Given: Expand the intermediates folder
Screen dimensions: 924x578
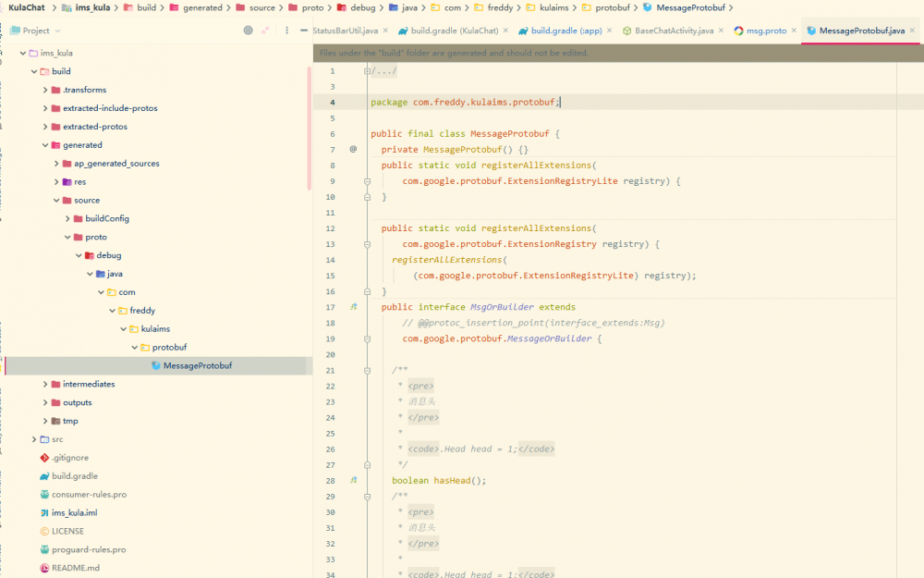Looking at the screenshot, I should coord(45,384).
